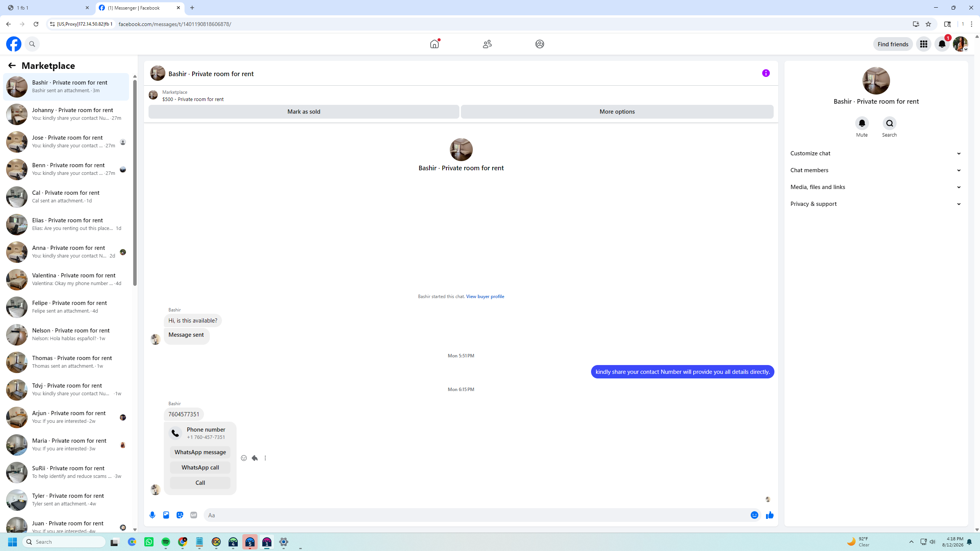This screenshot has width=980, height=551.
Task: Click the Call button under phone number
Action: (200, 483)
